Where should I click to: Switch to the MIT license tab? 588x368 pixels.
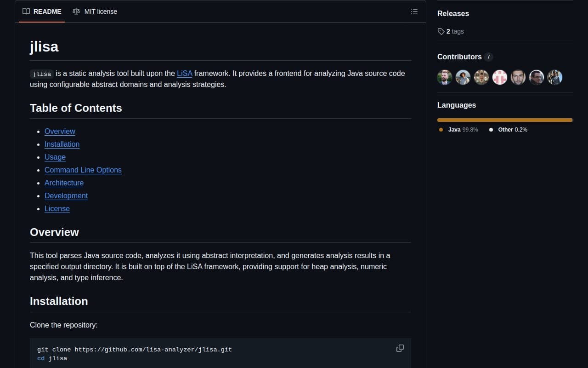point(100,11)
